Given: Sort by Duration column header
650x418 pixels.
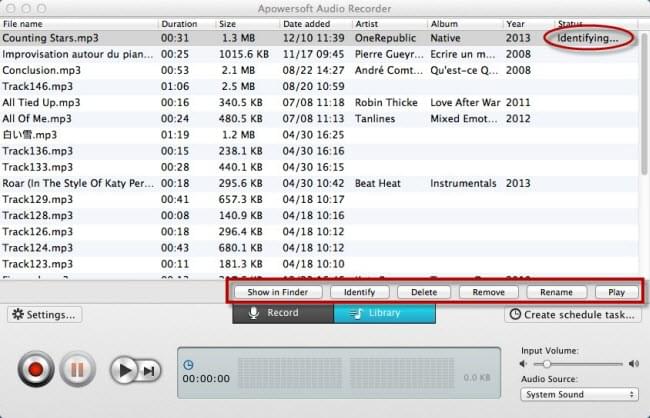Looking at the screenshot, I should 187,24.
